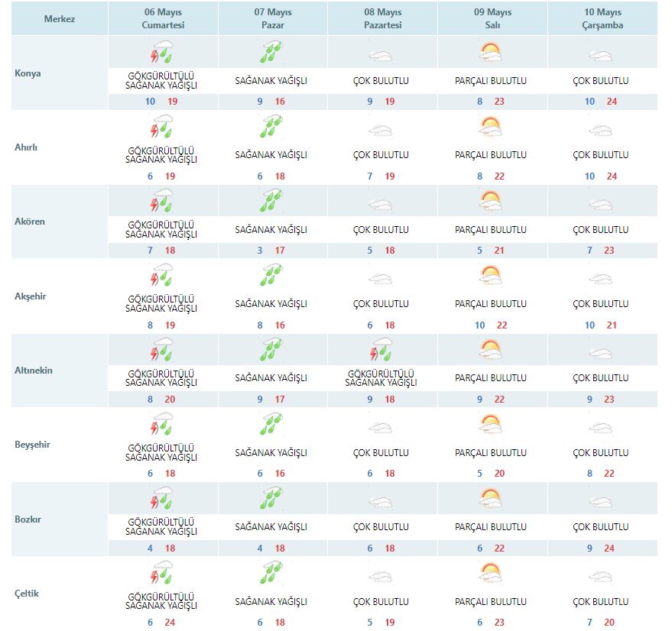
Task: Click Altınekin's 08 Mayıs Gökgürültülü Sağanak Yağışlı text
Action: coord(381,377)
